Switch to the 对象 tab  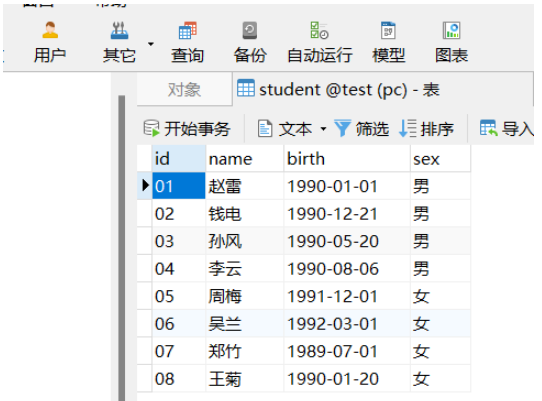tap(184, 89)
